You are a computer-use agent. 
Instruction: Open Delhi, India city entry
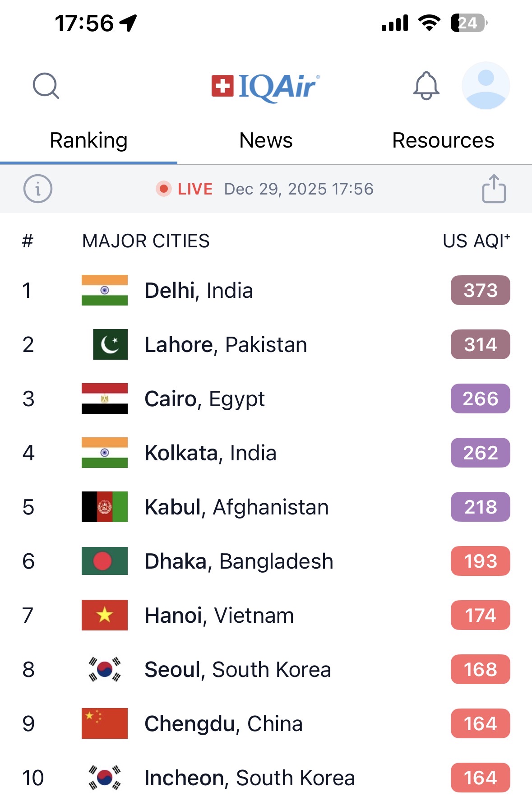click(199, 290)
